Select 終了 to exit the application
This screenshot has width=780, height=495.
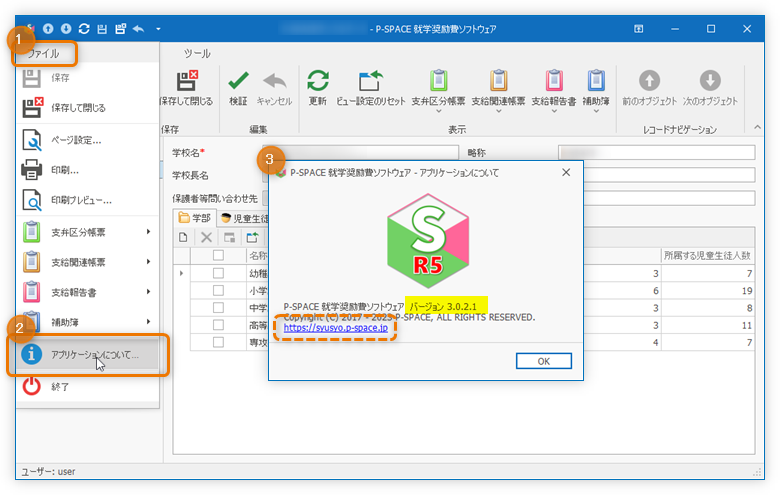coord(88,387)
